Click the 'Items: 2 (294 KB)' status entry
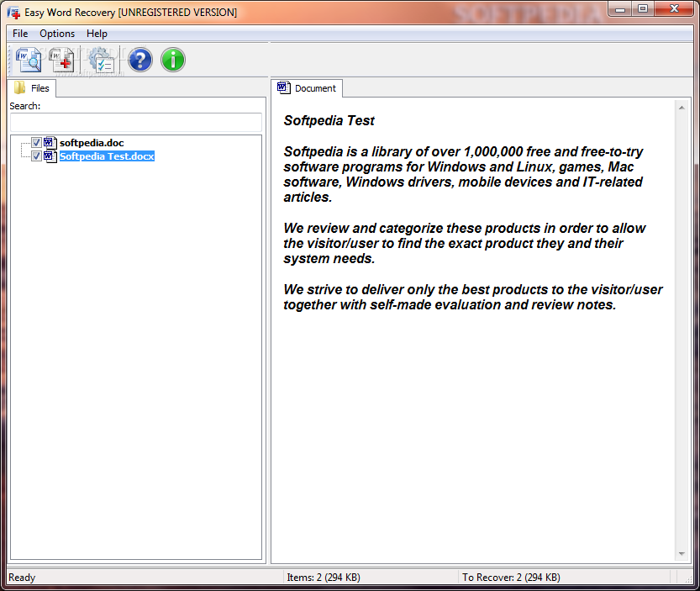The width and height of the screenshot is (700, 591). click(324, 578)
